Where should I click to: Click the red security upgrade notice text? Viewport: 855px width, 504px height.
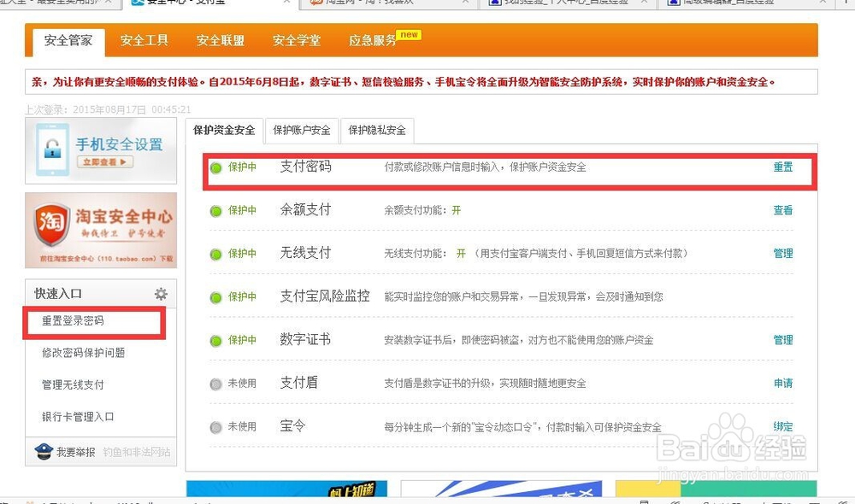[x=403, y=82]
